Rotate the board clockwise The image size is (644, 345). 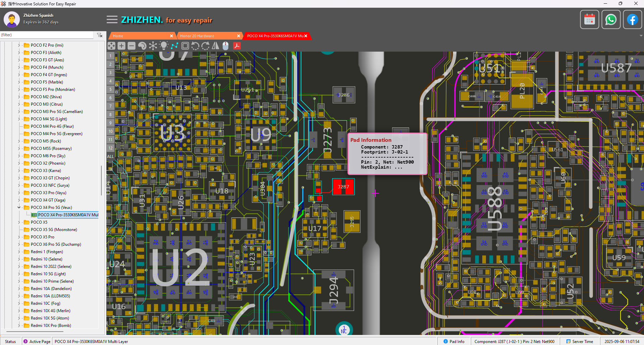point(205,46)
